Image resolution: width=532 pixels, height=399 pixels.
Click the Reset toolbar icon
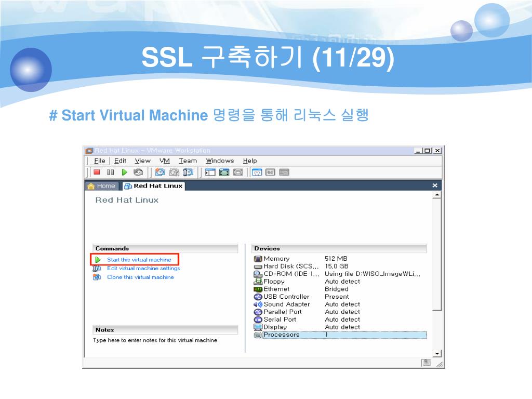(x=138, y=172)
